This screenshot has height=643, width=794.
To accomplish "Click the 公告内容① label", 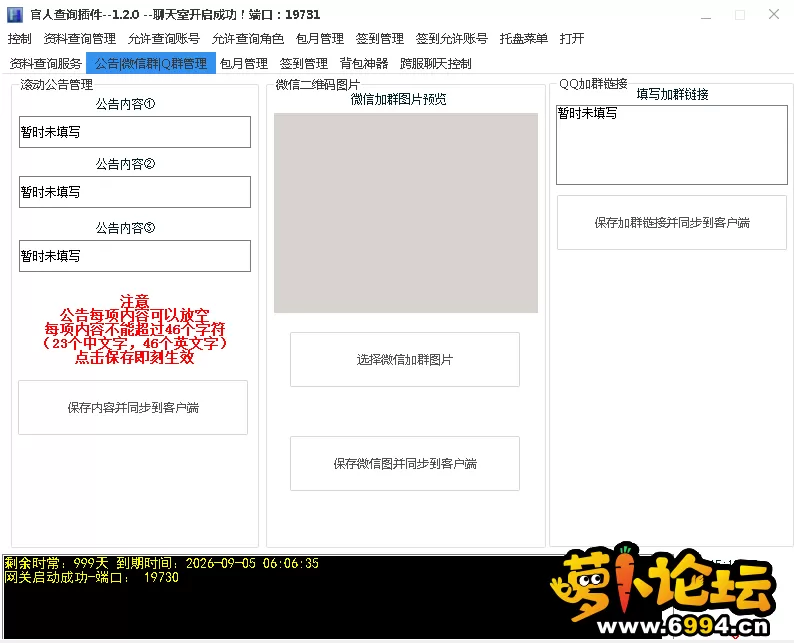I will 126,104.
